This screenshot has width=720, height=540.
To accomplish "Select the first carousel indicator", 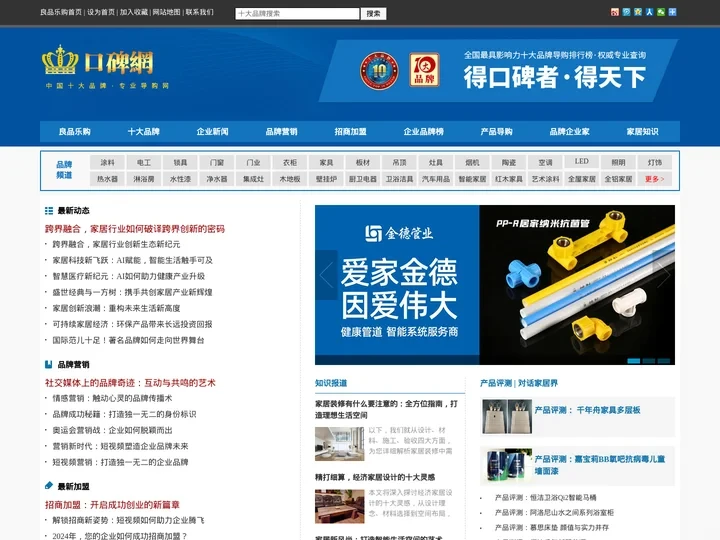I will (634, 361).
